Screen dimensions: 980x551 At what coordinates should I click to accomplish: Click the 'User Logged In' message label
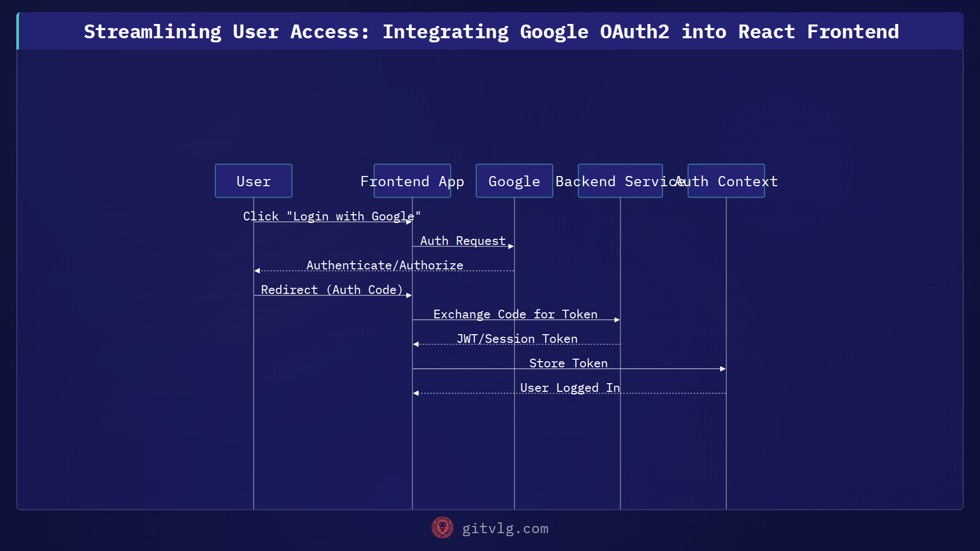point(570,388)
